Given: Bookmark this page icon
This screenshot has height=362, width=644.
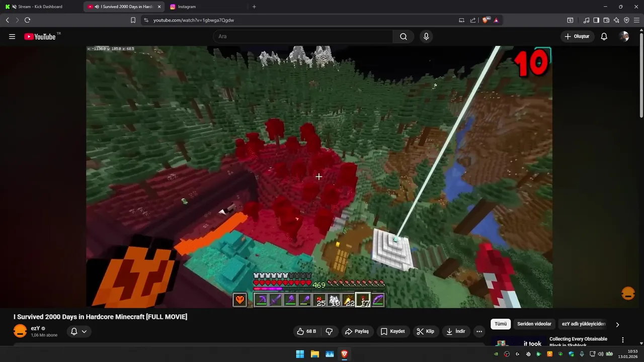Looking at the screenshot, I should [x=133, y=20].
